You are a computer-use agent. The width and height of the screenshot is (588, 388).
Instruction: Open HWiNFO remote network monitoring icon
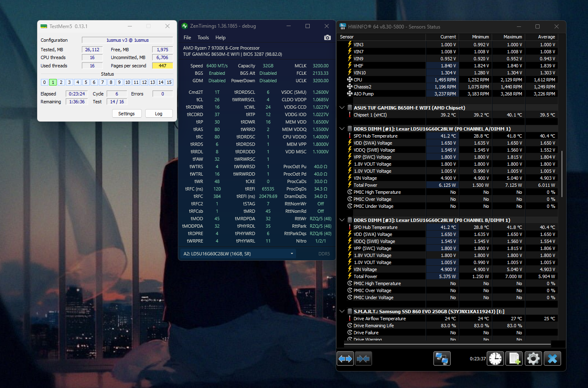coord(442,359)
